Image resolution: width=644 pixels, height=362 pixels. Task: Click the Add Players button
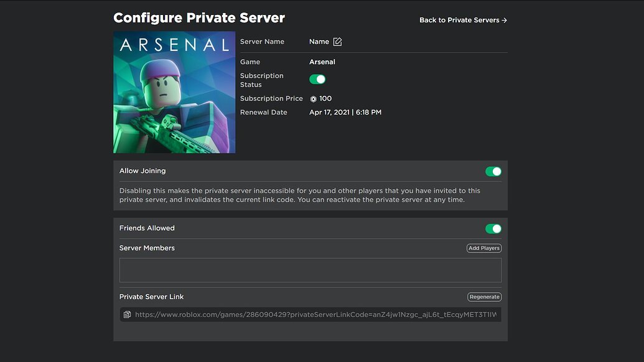[483, 248]
